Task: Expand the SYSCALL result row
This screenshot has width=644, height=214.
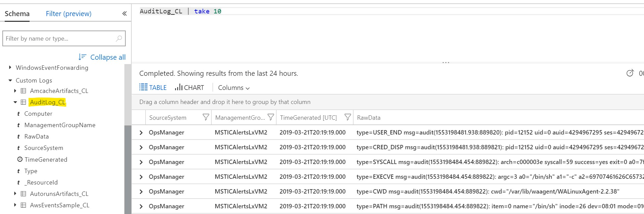Action: point(141,162)
